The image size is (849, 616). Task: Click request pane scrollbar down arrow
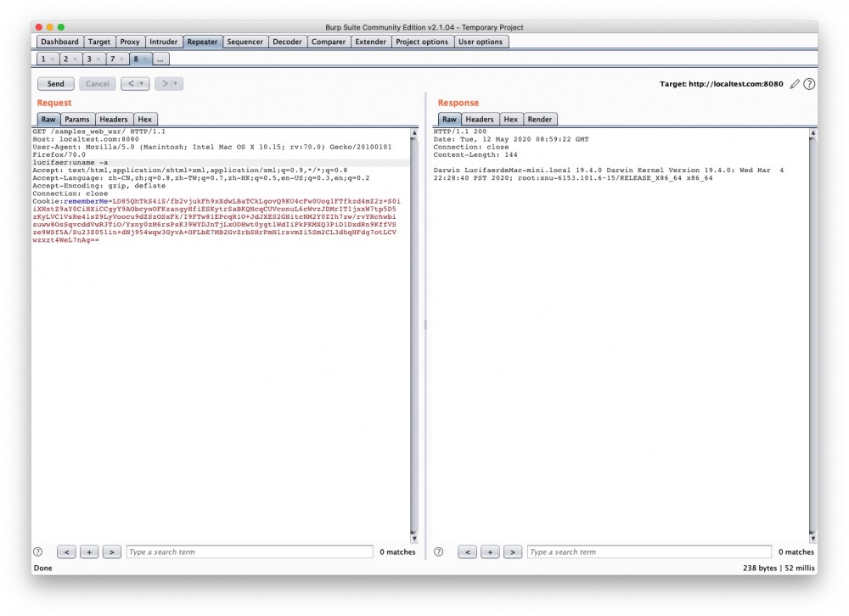click(x=414, y=539)
